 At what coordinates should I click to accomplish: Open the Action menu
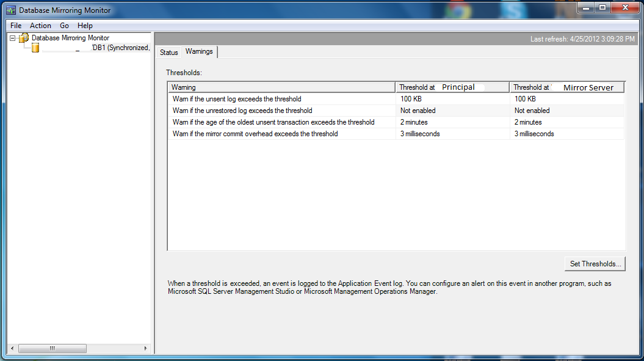(x=40, y=26)
